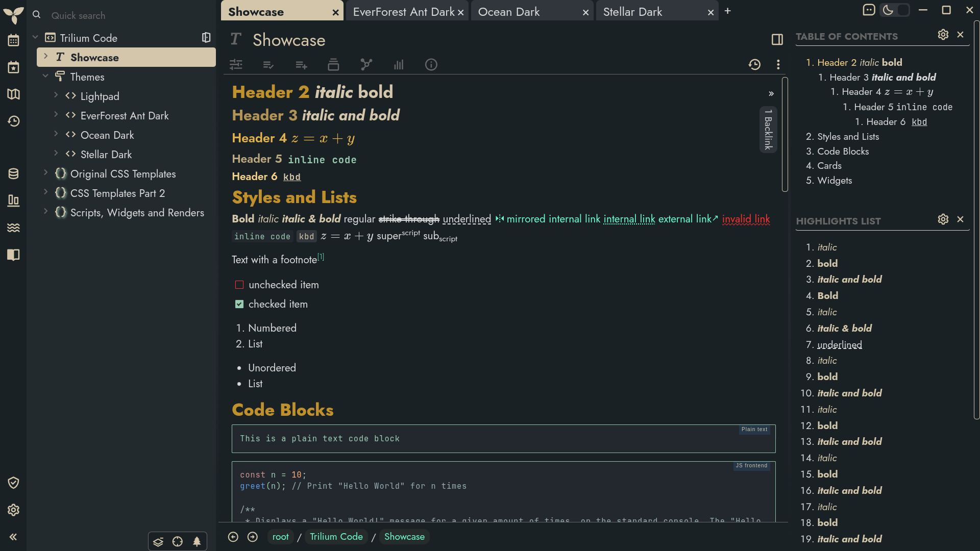Toggle zen mode face icon
The height and width of the screenshot is (551, 980).
(869, 10)
